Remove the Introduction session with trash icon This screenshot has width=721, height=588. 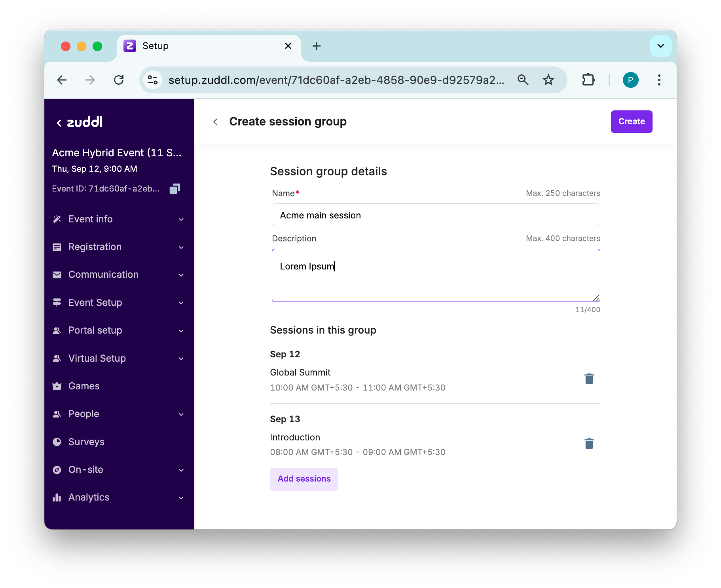point(589,444)
